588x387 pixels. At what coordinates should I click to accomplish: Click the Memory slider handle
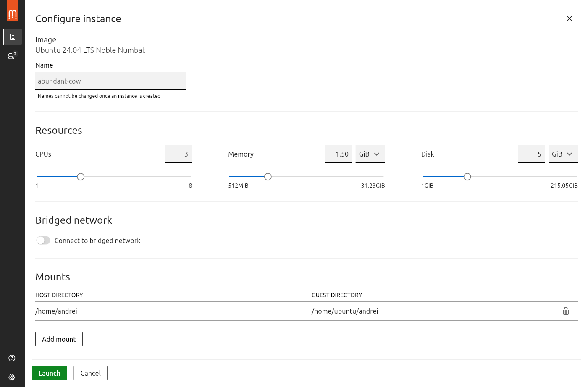click(268, 177)
